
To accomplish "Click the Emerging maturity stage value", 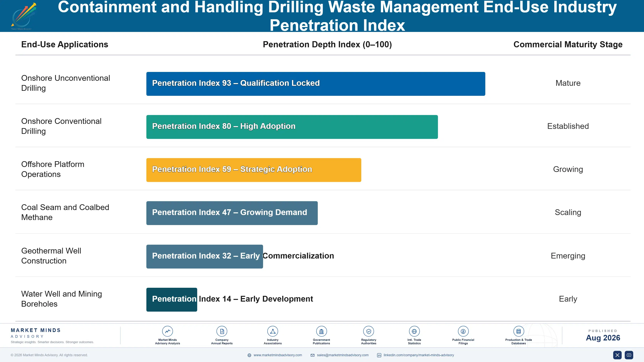I will [568, 256].
